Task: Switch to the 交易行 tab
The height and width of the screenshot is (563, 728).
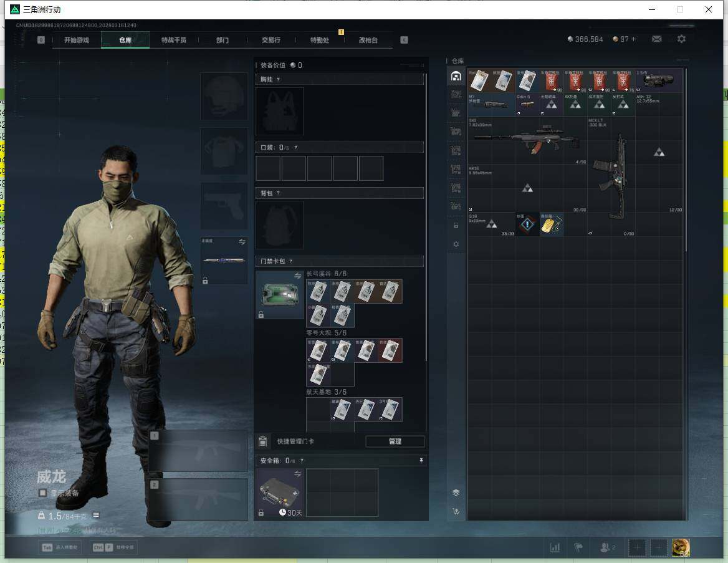Action: pos(271,40)
